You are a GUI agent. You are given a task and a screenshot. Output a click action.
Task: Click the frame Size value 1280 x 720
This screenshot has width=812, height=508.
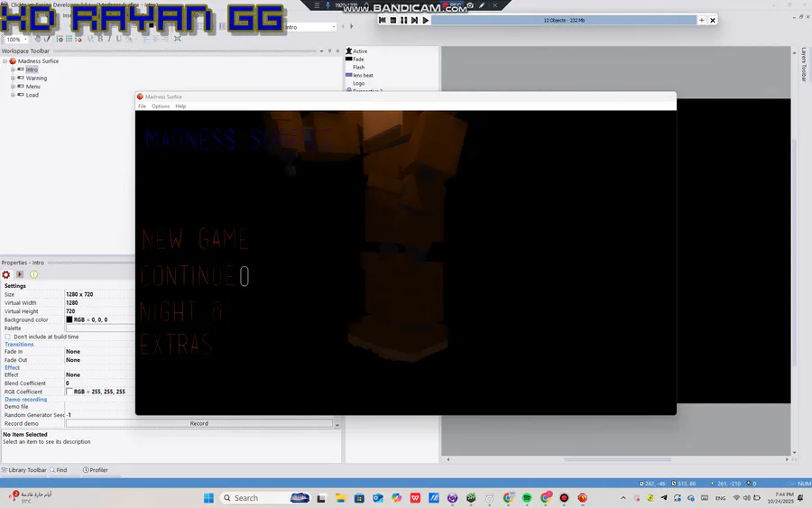pyautogui.click(x=79, y=294)
